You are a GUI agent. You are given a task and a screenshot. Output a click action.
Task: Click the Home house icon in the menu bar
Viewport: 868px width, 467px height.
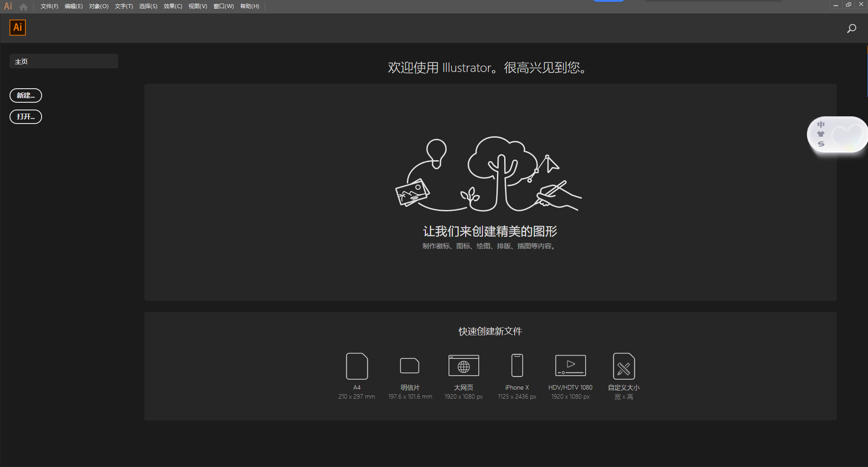(x=24, y=6)
